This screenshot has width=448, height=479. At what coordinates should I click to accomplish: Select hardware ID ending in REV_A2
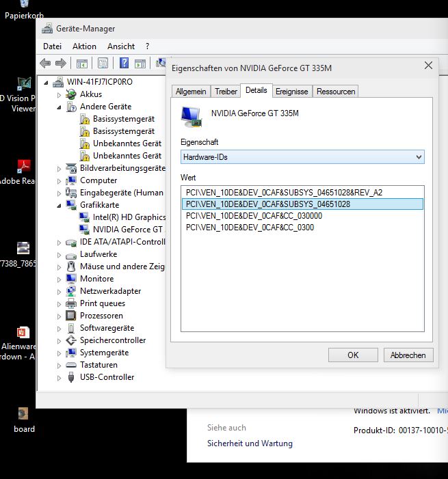[x=302, y=193]
